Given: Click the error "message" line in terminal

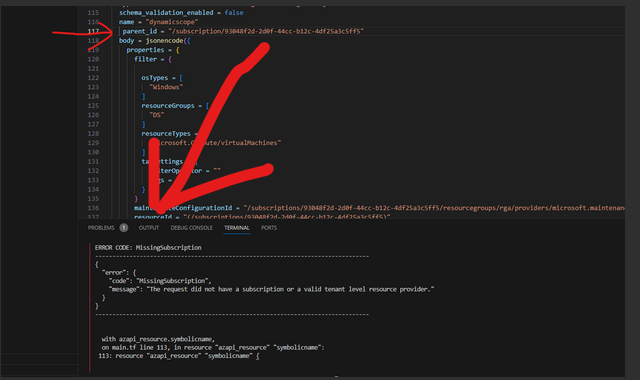Looking at the screenshot, I should point(271,289).
